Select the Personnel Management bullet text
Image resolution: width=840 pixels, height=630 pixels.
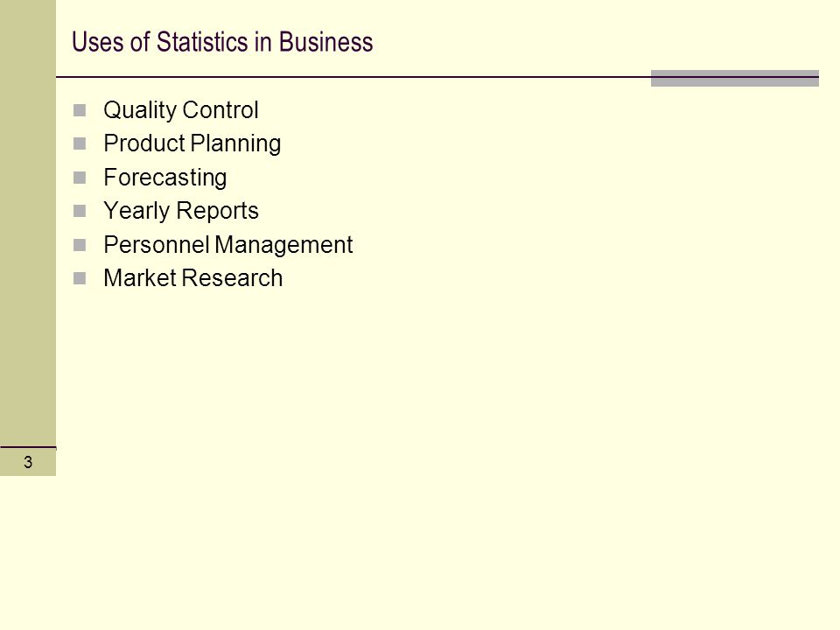228,245
